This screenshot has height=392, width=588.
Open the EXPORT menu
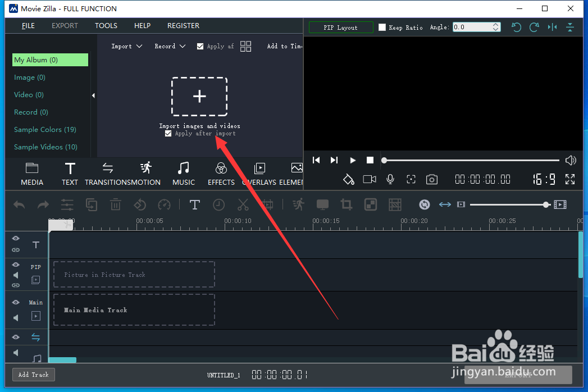pyautogui.click(x=65, y=25)
